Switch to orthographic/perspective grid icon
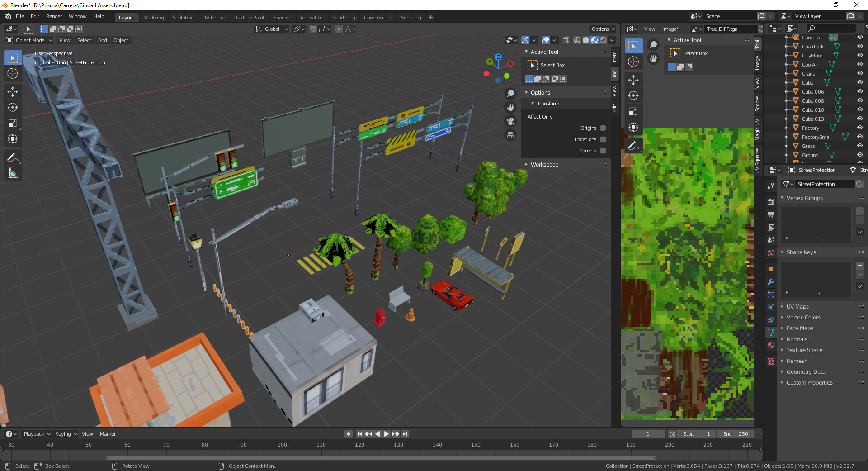The height and width of the screenshot is (471, 868). click(510, 135)
